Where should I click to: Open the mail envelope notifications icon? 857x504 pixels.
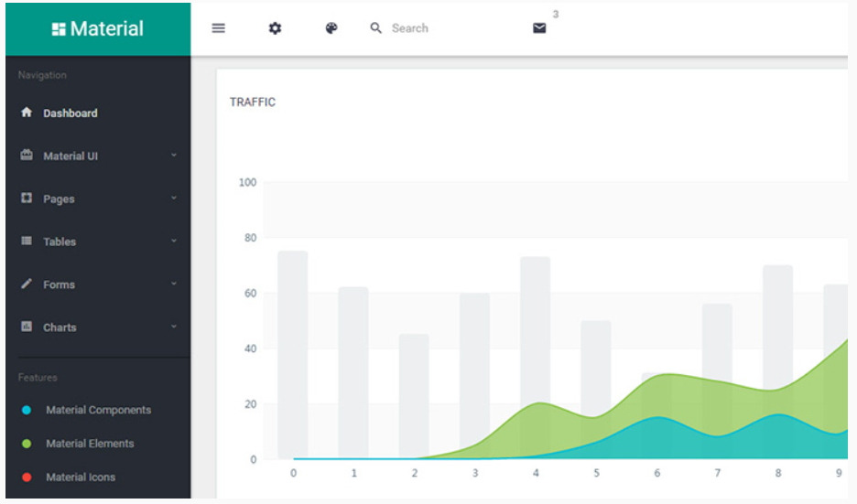coord(539,27)
